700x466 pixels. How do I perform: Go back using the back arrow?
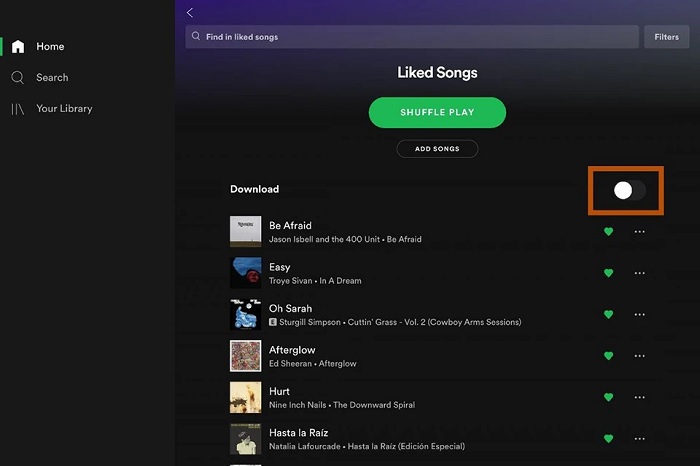click(x=190, y=12)
